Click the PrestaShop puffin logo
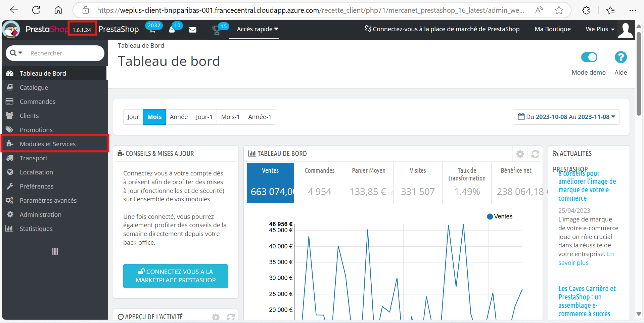 click(x=11, y=30)
